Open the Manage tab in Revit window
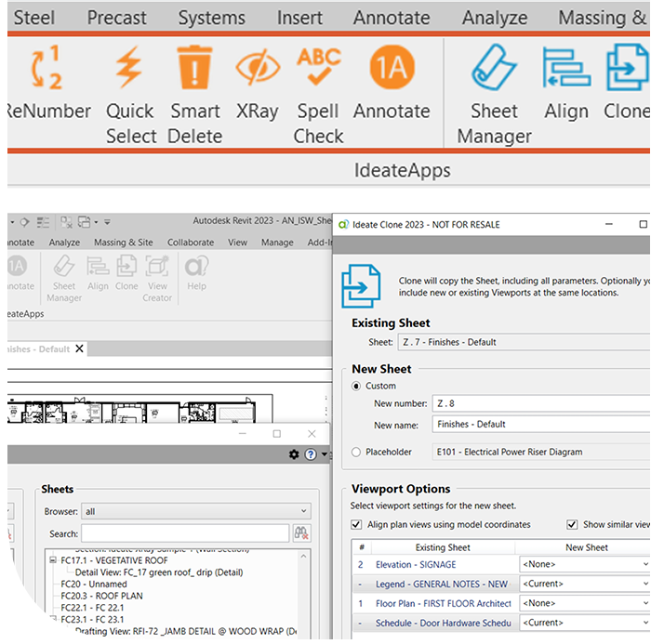This screenshot has width=651, height=644. [277, 243]
